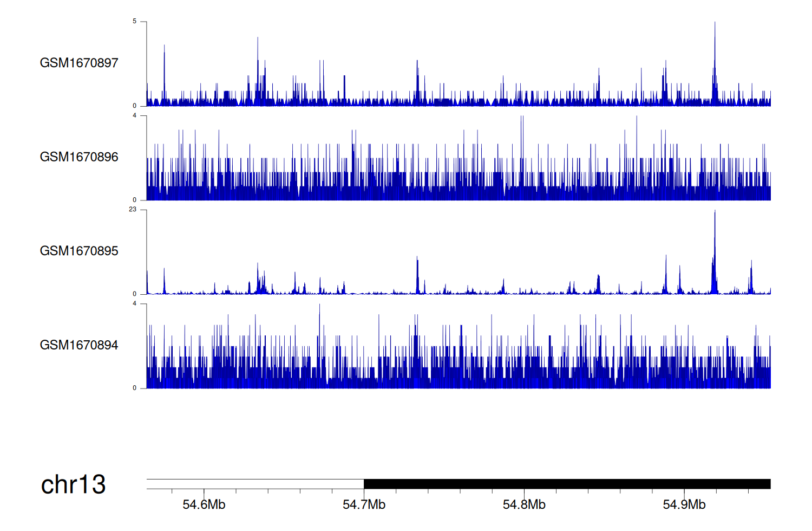Viewport: 812px width, 531px height.
Task: Click the 54.8Mb axis tick label
Action: pyautogui.click(x=524, y=505)
